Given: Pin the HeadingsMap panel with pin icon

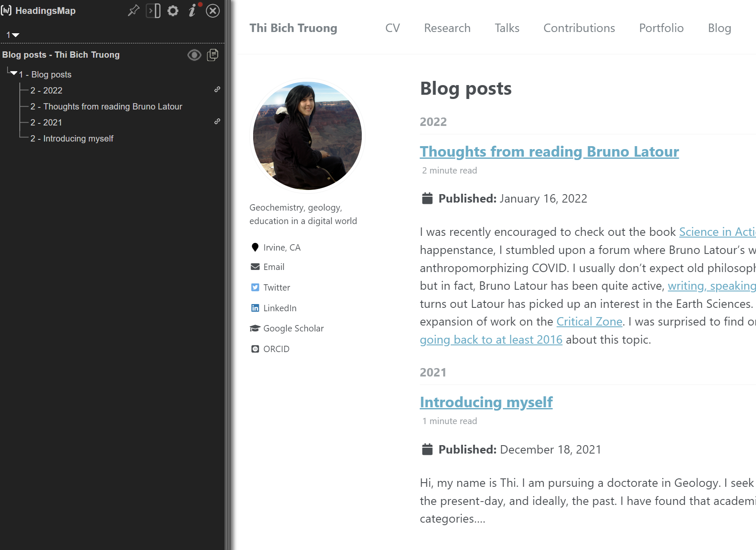Looking at the screenshot, I should [134, 11].
